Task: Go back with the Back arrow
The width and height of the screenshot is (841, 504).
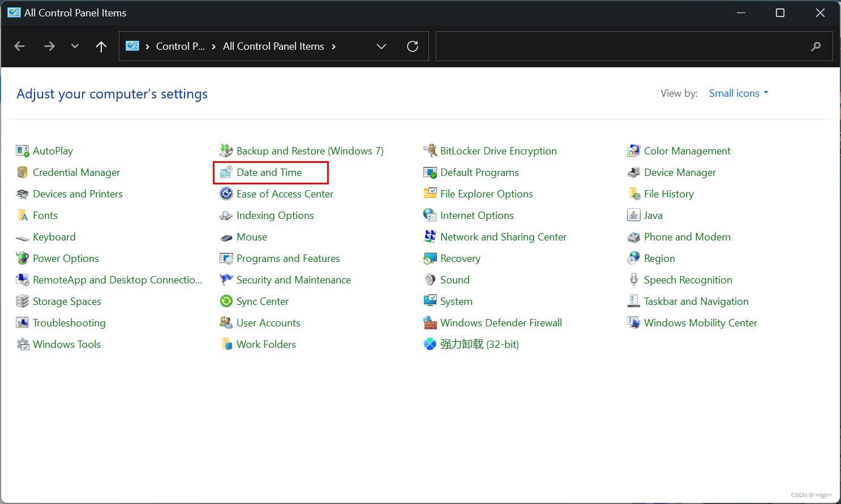Action: pos(20,46)
